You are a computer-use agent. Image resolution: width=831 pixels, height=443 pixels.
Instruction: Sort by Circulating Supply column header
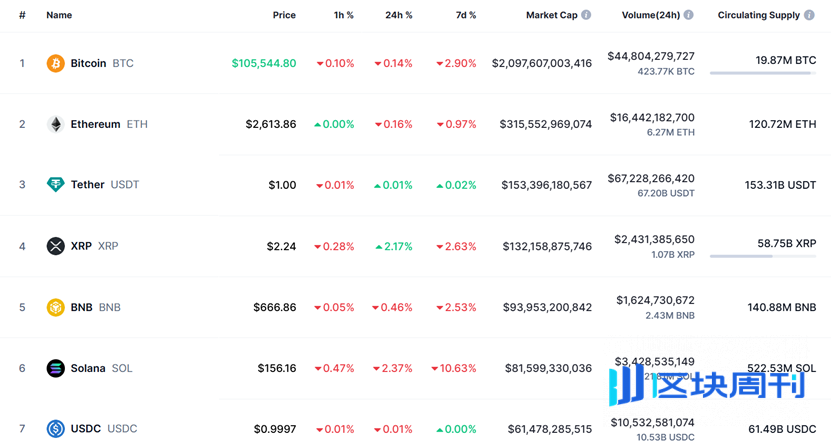point(759,15)
